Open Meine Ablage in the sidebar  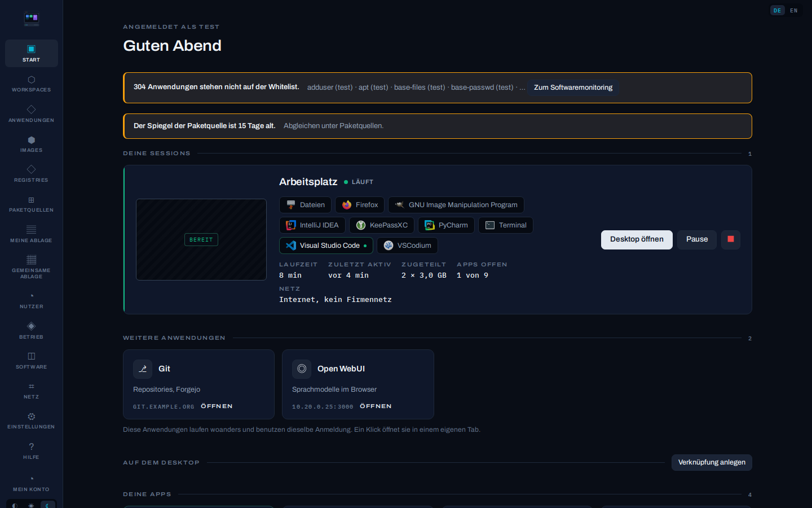pyautogui.click(x=32, y=234)
